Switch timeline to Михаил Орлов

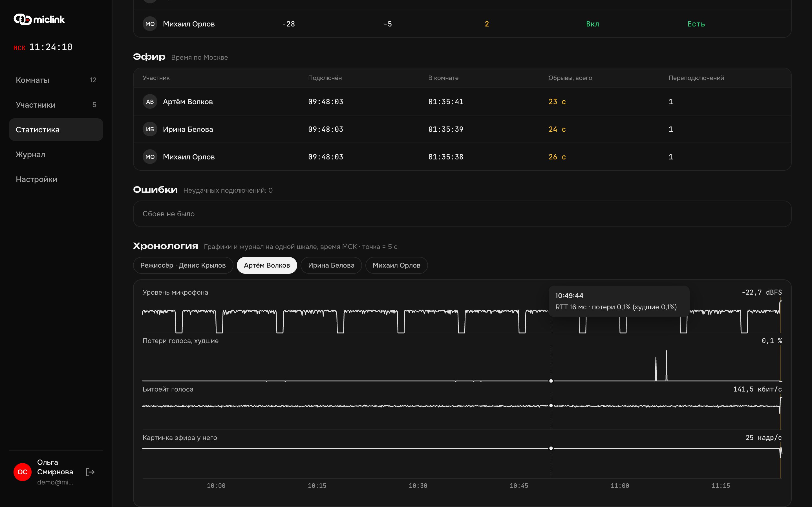click(x=396, y=265)
